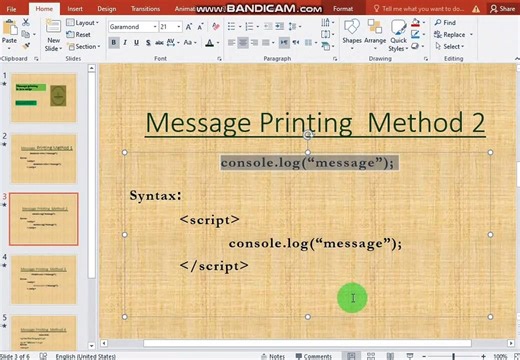Viewport: 520px width, 360px height.
Task: Click the Copy icon
Action: pos(25,34)
